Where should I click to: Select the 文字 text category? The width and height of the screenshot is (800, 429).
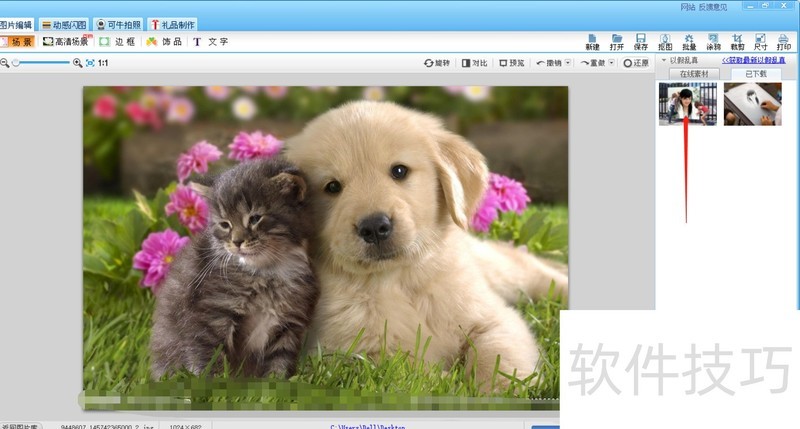(211, 42)
